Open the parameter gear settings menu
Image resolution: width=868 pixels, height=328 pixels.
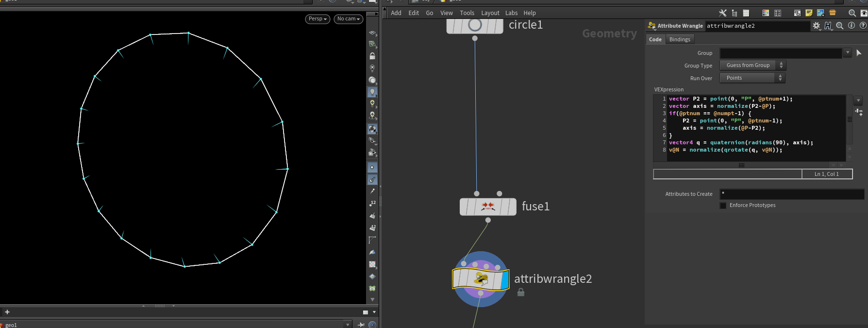[x=817, y=26]
